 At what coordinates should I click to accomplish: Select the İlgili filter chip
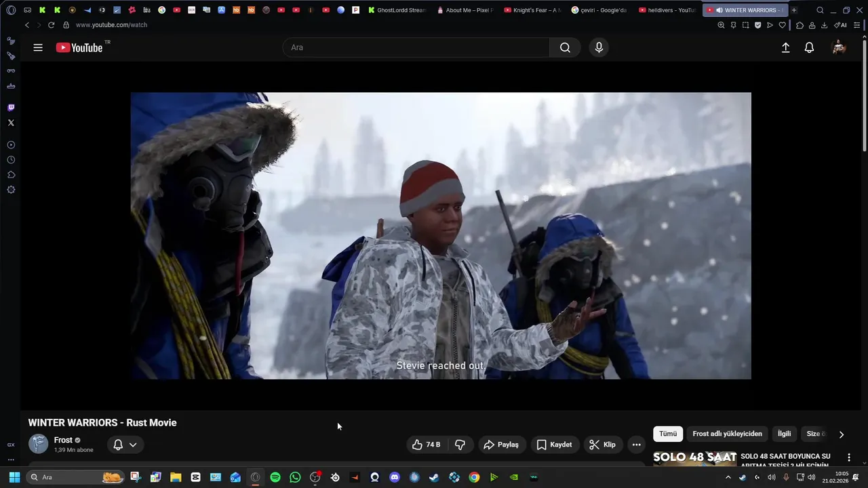pos(784,434)
